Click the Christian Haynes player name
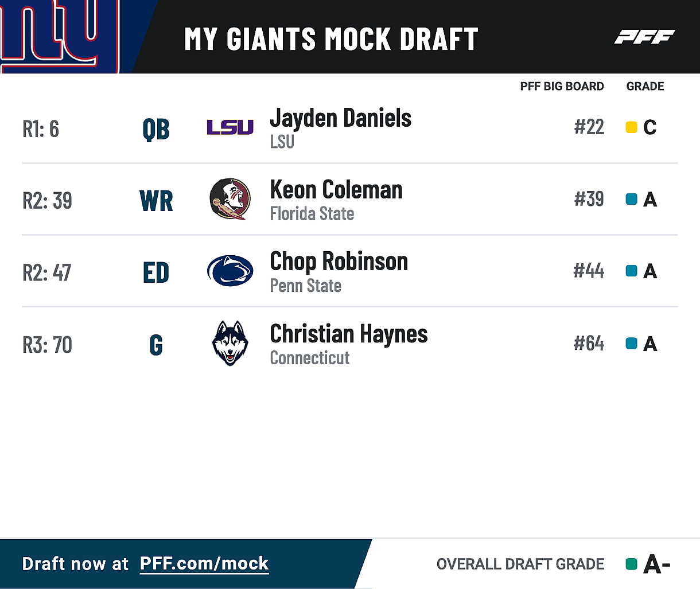Image resolution: width=700 pixels, height=589 pixels. tap(349, 334)
